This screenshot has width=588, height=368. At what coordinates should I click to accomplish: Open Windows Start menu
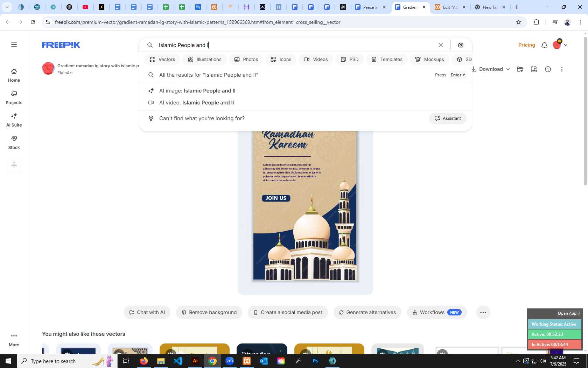(8, 361)
